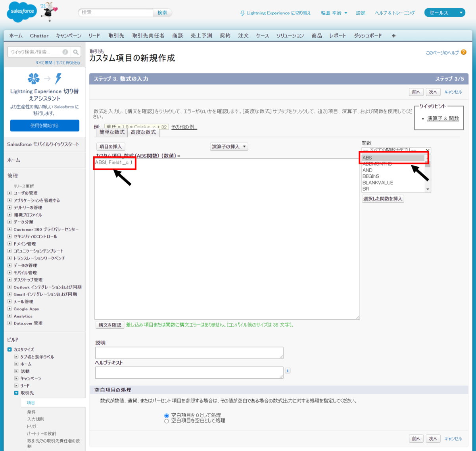The height and width of the screenshot is (451, 476).
Task: Open the function category dropdown
Action: (x=396, y=150)
